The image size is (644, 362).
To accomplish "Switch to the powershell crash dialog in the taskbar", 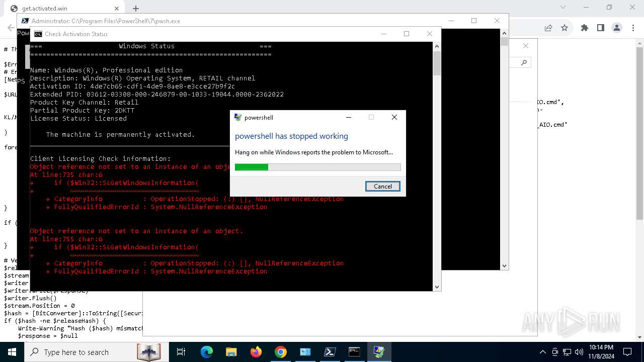I will click(x=379, y=352).
